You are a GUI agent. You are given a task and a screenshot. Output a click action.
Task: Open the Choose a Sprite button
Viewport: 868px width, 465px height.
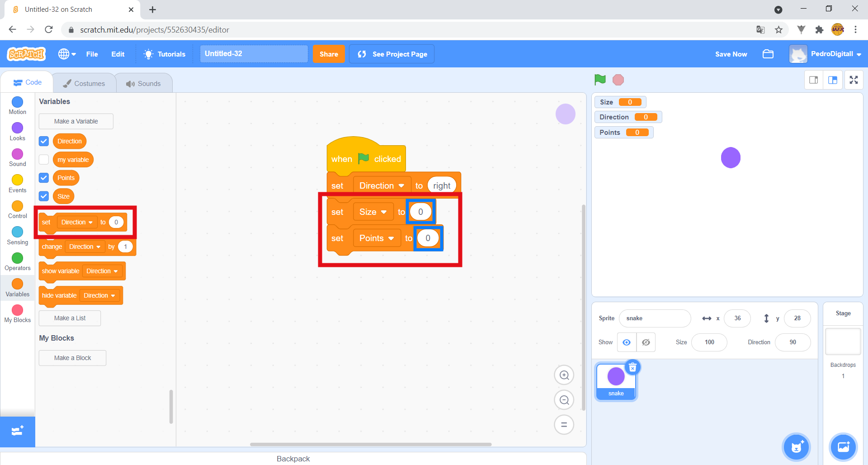[797, 447]
